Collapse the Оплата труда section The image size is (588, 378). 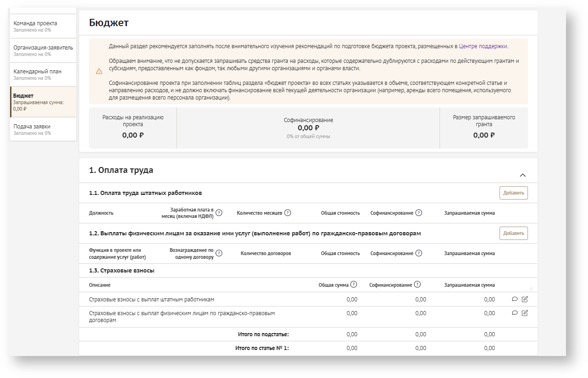tap(522, 175)
